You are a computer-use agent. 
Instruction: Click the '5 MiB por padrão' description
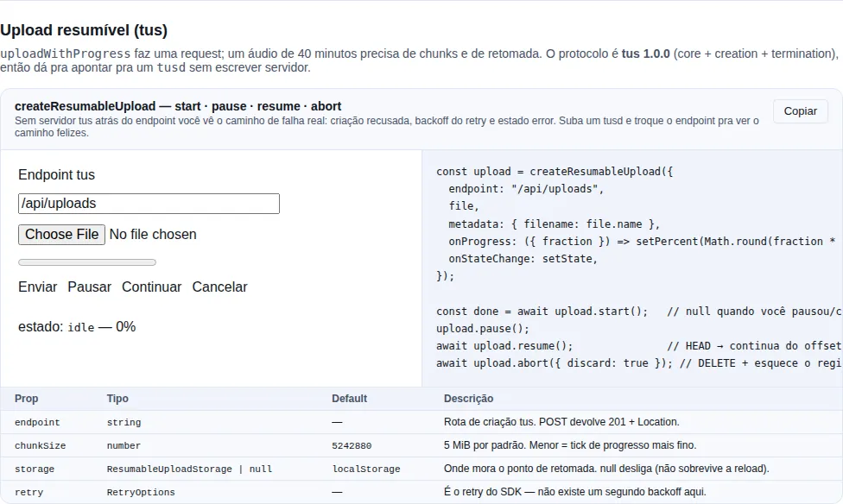coord(570,445)
